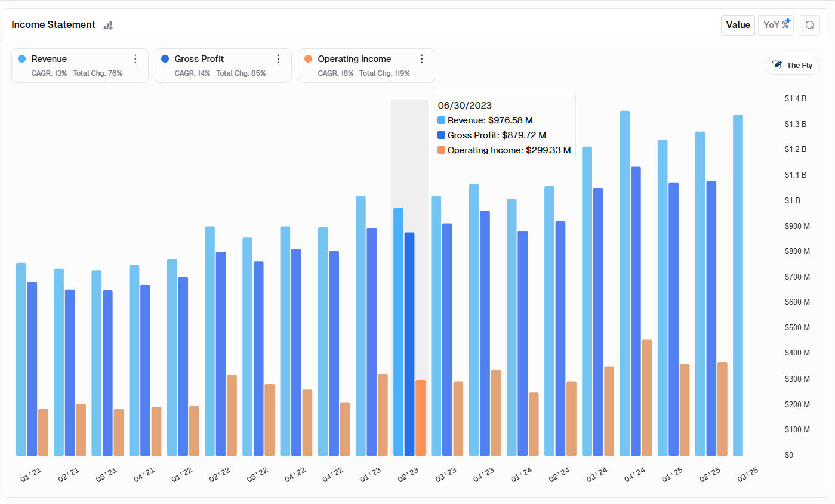Click the Q1'25 Gross Profit bar

point(673,319)
